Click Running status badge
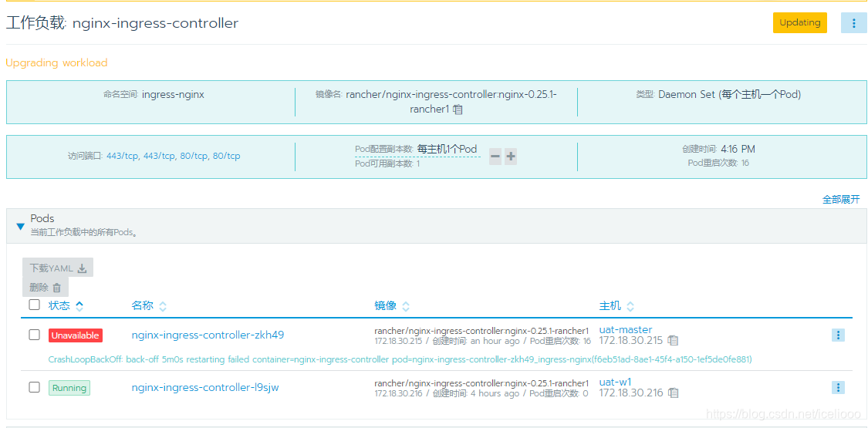Viewport: 868px width, 428px height. click(x=69, y=388)
